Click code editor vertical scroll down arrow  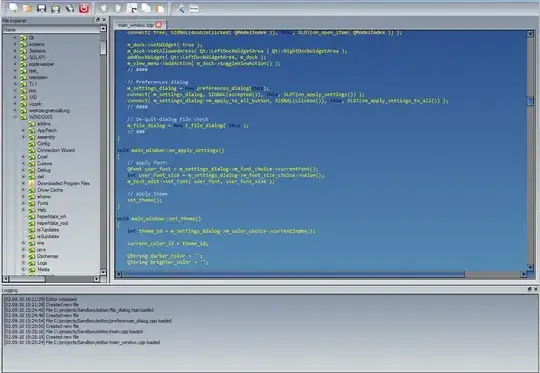[x=530, y=268]
